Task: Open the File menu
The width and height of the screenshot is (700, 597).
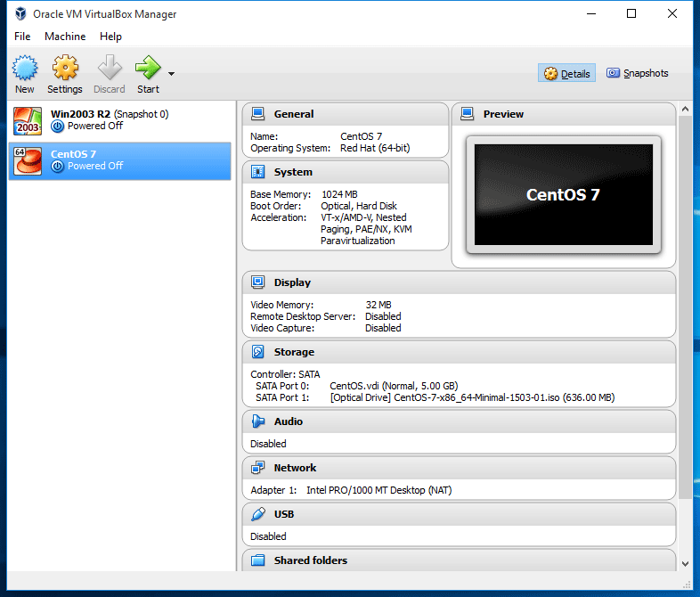Action: [x=22, y=37]
